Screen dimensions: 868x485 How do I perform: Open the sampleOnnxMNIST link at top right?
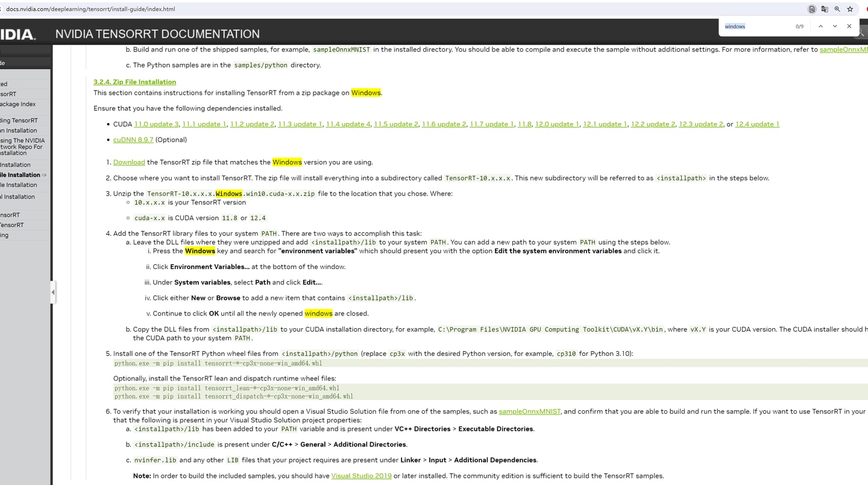tap(844, 49)
